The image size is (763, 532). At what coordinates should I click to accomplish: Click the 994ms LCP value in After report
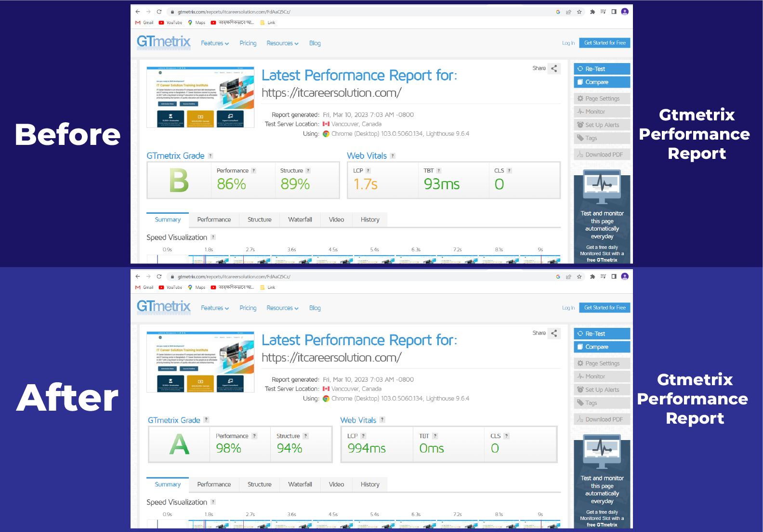[367, 448]
